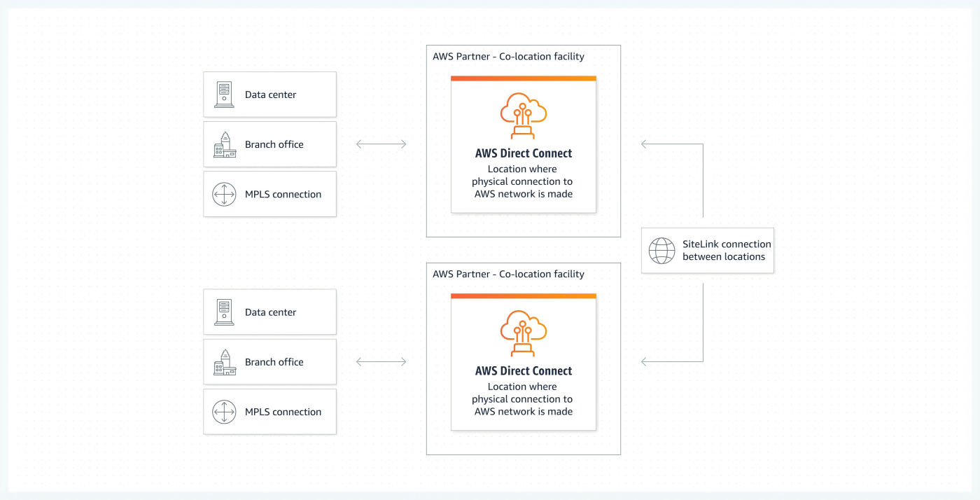This screenshot has height=500, width=980.
Task: Select the SiteLink connection between locations label
Action: point(727,250)
